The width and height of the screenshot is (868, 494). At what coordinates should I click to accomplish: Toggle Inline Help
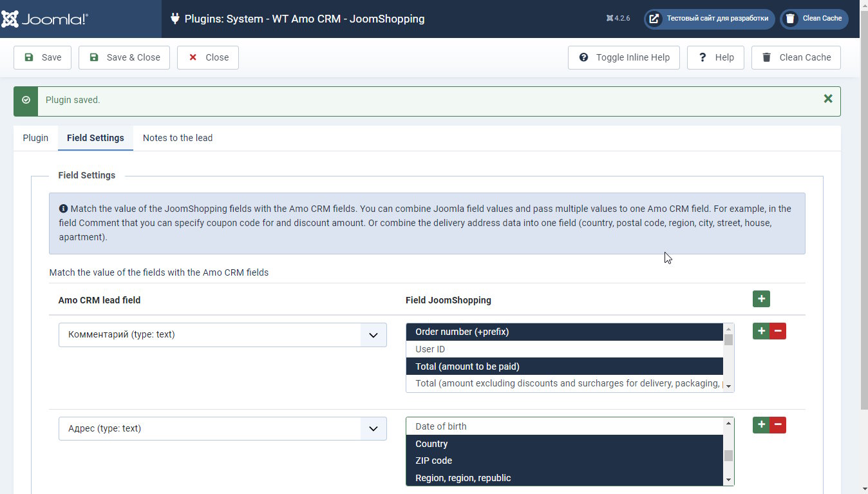click(x=624, y=57)
